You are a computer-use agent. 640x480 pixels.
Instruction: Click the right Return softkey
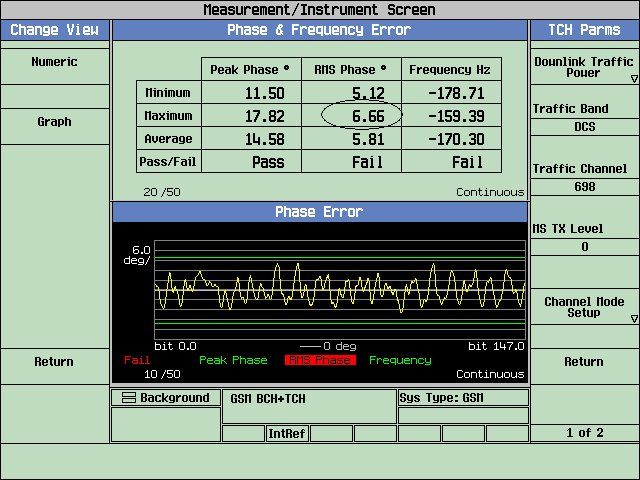[x=584, y=366]
